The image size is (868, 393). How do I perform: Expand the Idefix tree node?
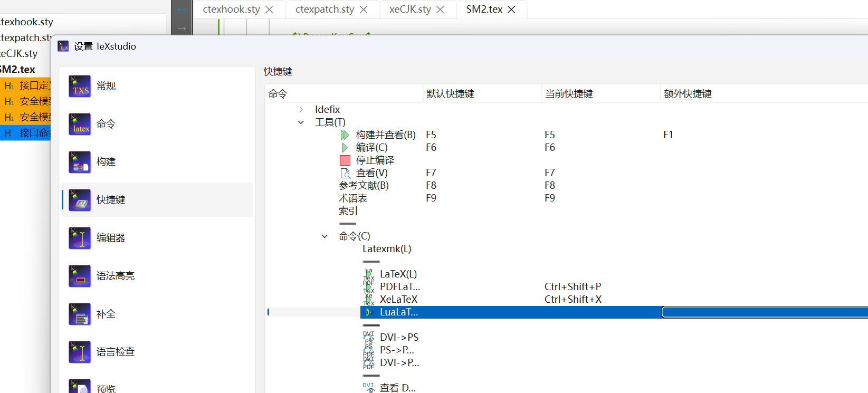coord(301,110)
